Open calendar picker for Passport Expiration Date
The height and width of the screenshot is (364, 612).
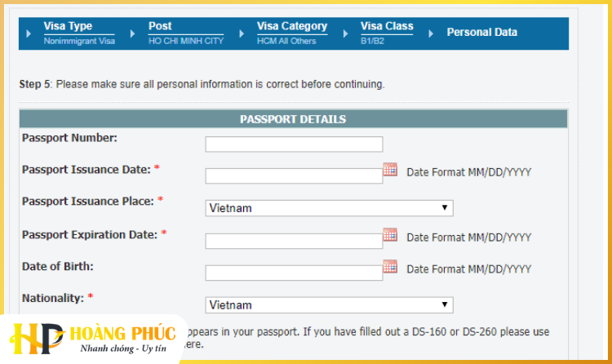point(390,235)
